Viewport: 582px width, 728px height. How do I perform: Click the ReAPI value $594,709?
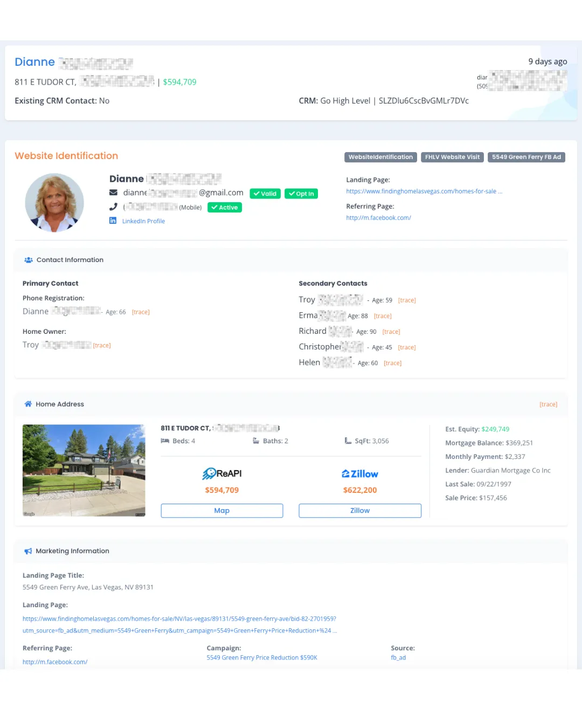(221, 490)
